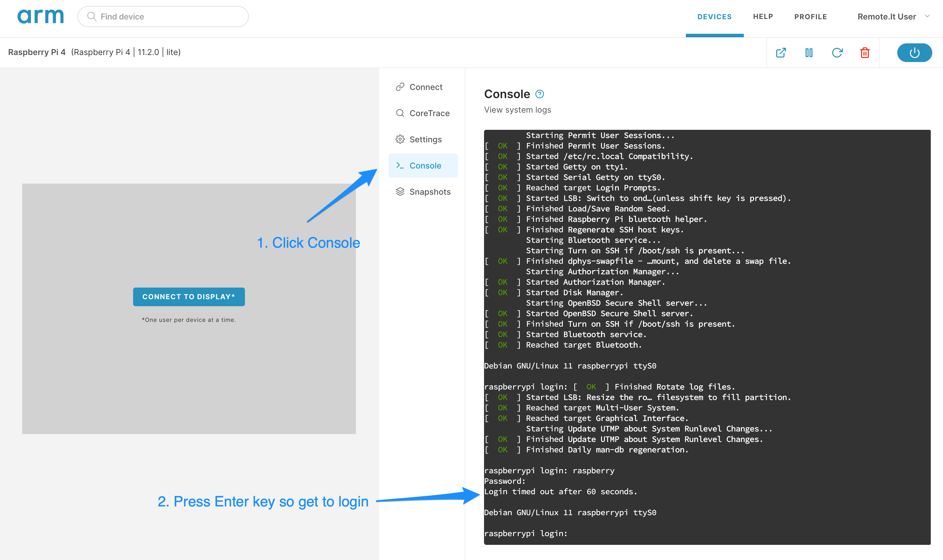Click the 'View system logs' subtitle
Viewport: 943px width, 560px height.
pos(517,110)
